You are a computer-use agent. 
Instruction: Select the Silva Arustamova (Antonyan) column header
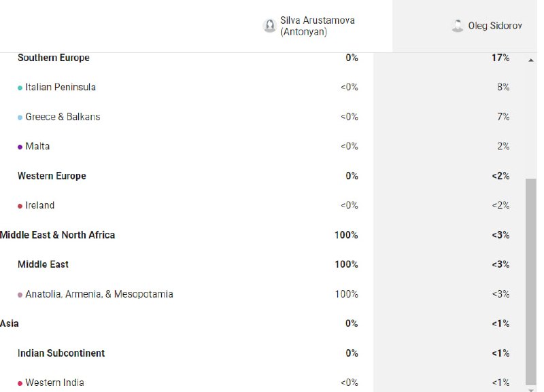pyautogui.click(x=309, y=26)
